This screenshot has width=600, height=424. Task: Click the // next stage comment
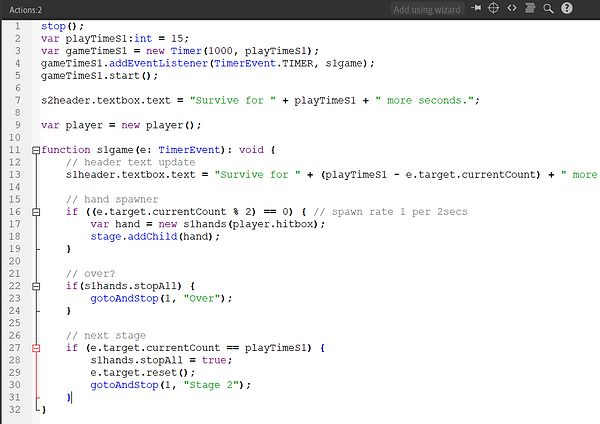tap(106, 336)
